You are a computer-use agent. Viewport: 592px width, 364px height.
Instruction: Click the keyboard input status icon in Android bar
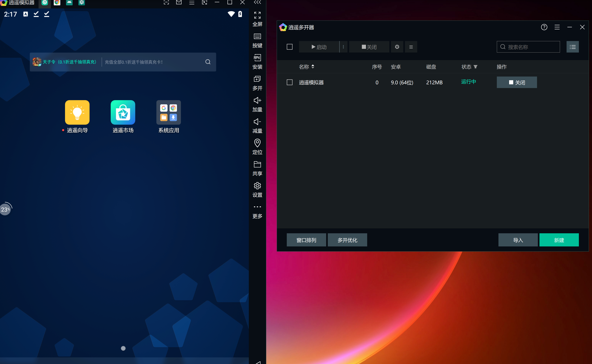click(25, 14)
